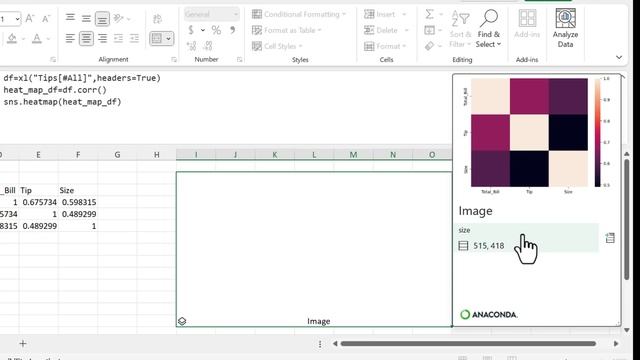Click the horizontal scrollbar thumb
This screenshot has height=360, width=640.
point(468,344)
